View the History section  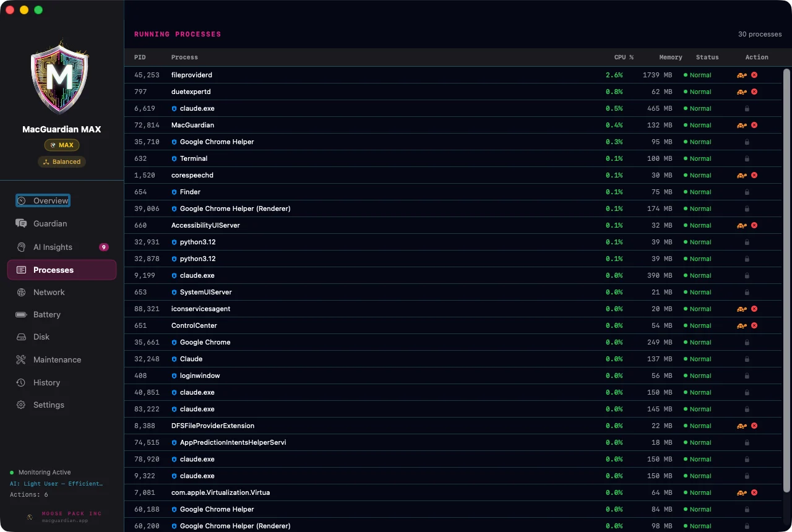[62, 382]
